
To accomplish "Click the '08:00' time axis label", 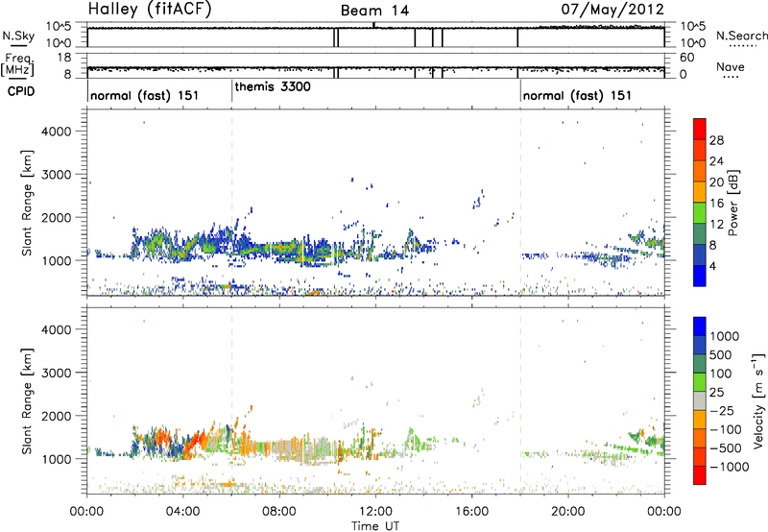I will [279, 512].
